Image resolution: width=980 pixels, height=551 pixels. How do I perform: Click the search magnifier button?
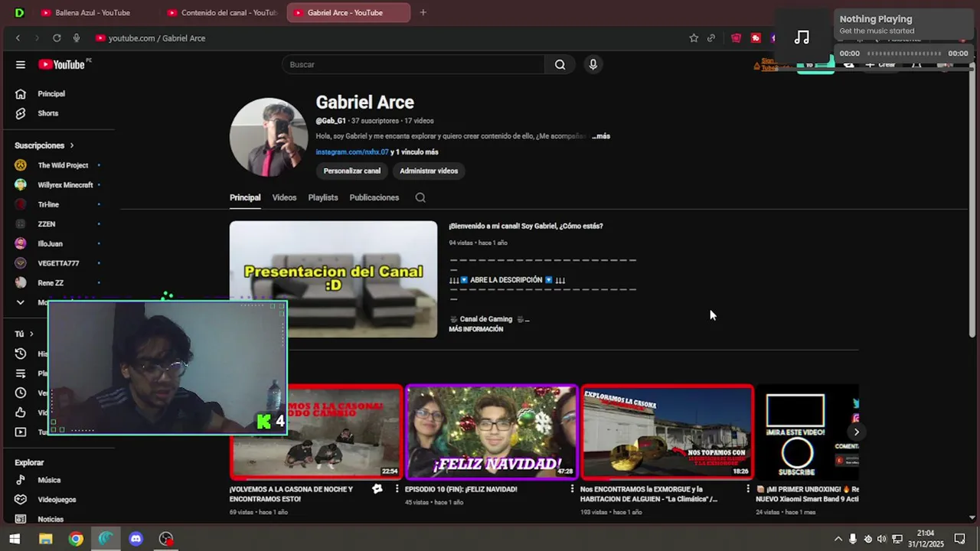pos(560,64)
